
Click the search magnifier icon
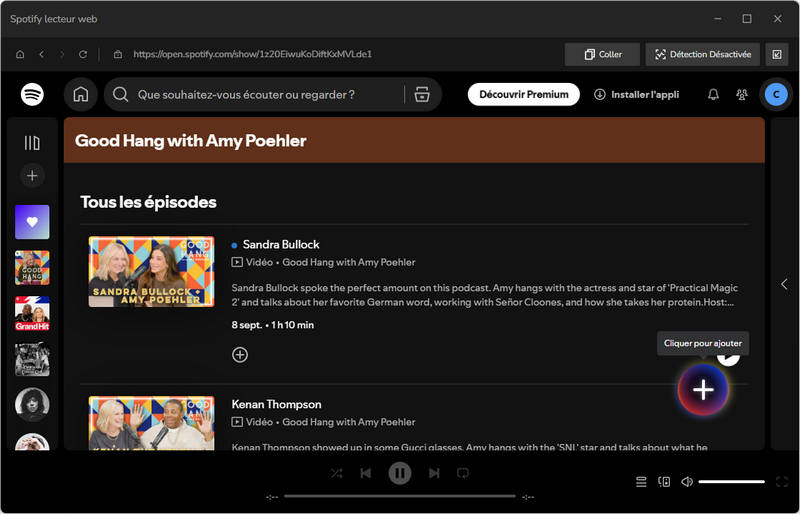click(x=120, y=94)
